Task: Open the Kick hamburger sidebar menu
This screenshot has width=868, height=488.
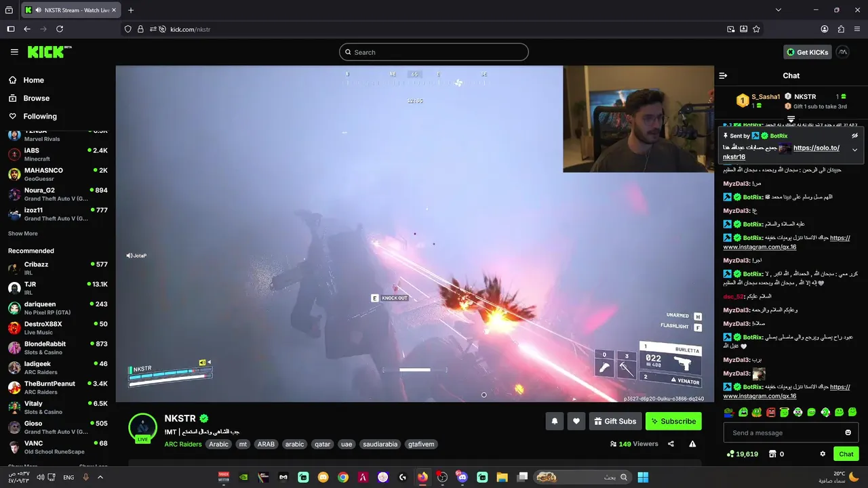Action: (x=14, y=52)
